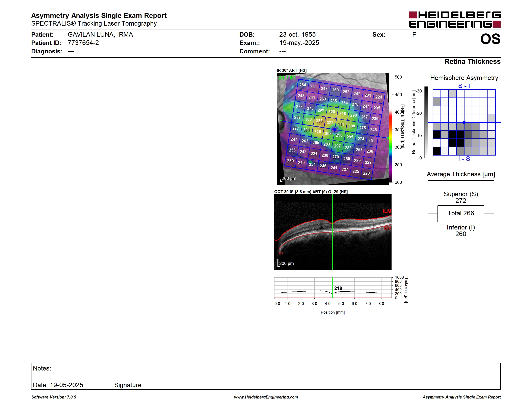The width and height of the screenshot is (532, 411).
Task: Click the S - I label
Action: pyautogui.click(x=464, y=86)
